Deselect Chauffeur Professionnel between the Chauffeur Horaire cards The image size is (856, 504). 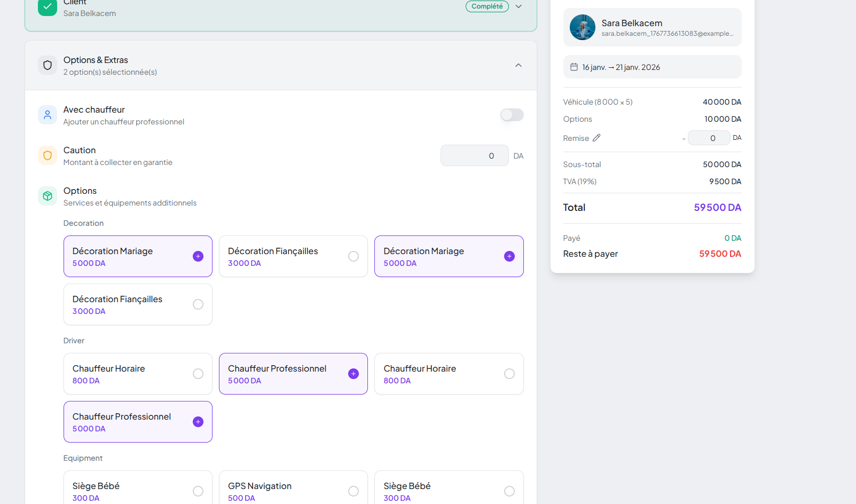pyautogui.click(x=293, y=374)
